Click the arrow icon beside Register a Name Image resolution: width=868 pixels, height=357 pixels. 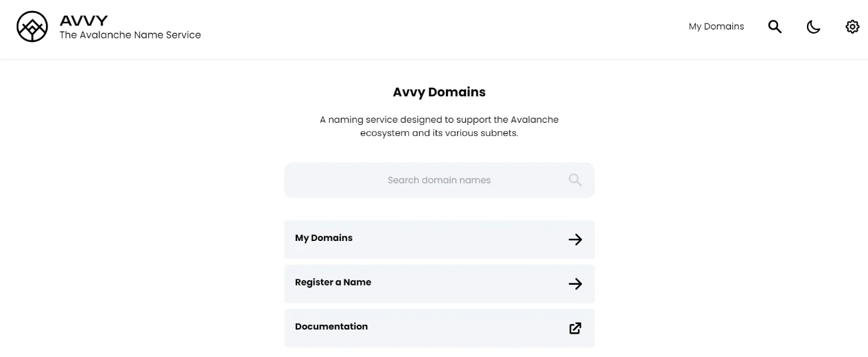pyautogui.click(x=575, y=284)
